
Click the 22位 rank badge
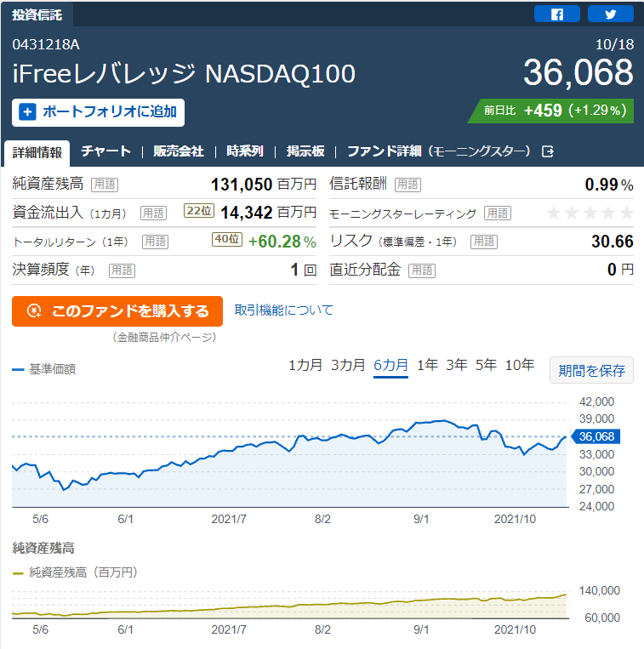199,211
